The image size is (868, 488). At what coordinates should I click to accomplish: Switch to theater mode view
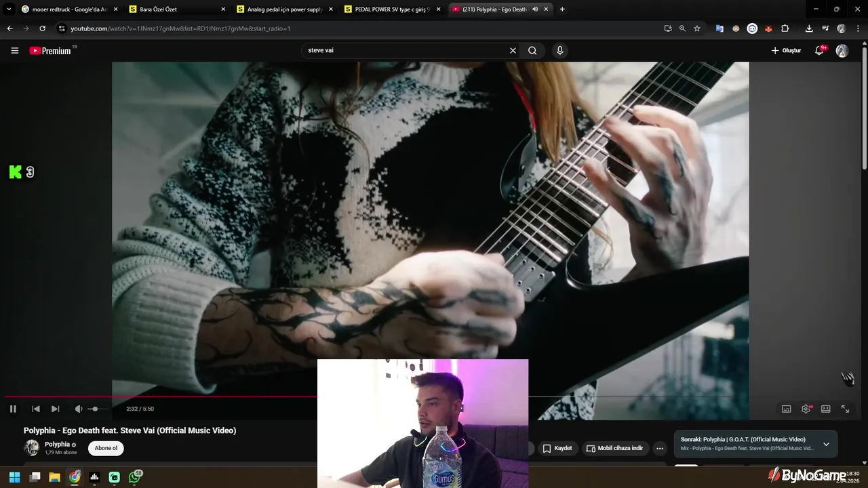826,409
